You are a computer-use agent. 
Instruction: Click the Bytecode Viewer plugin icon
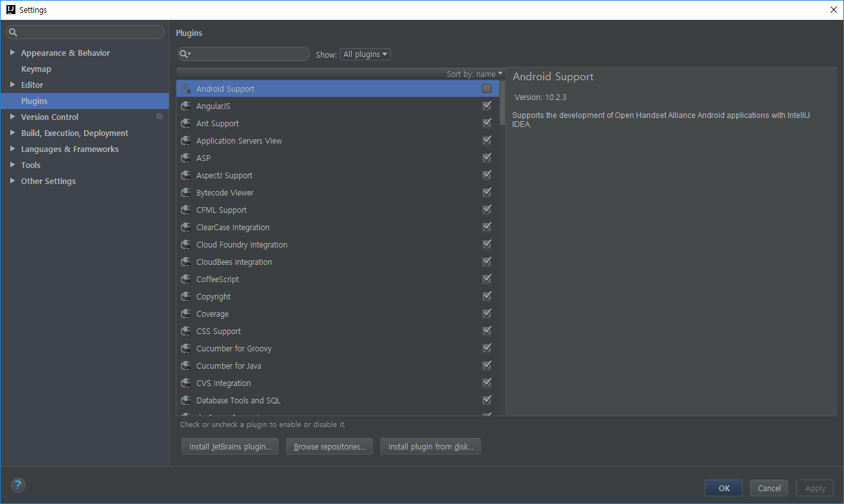pos(186,193)
